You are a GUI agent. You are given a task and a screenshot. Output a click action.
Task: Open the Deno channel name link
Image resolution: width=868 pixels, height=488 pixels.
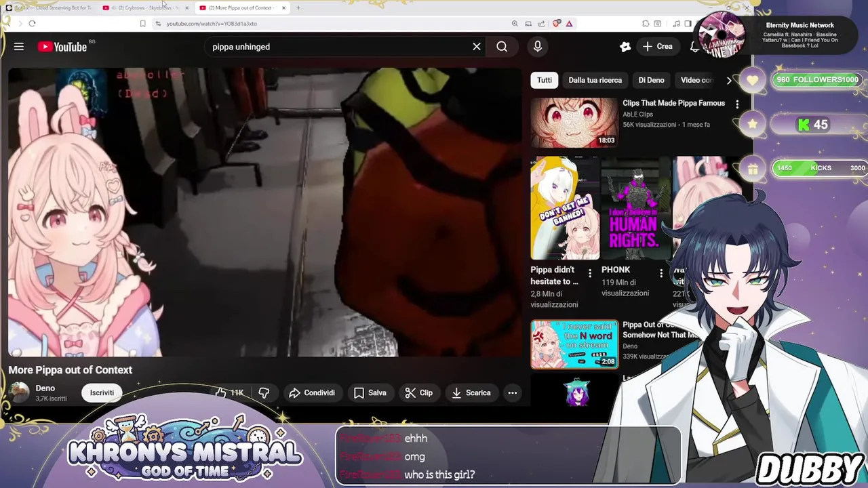(x=45, y=388)
